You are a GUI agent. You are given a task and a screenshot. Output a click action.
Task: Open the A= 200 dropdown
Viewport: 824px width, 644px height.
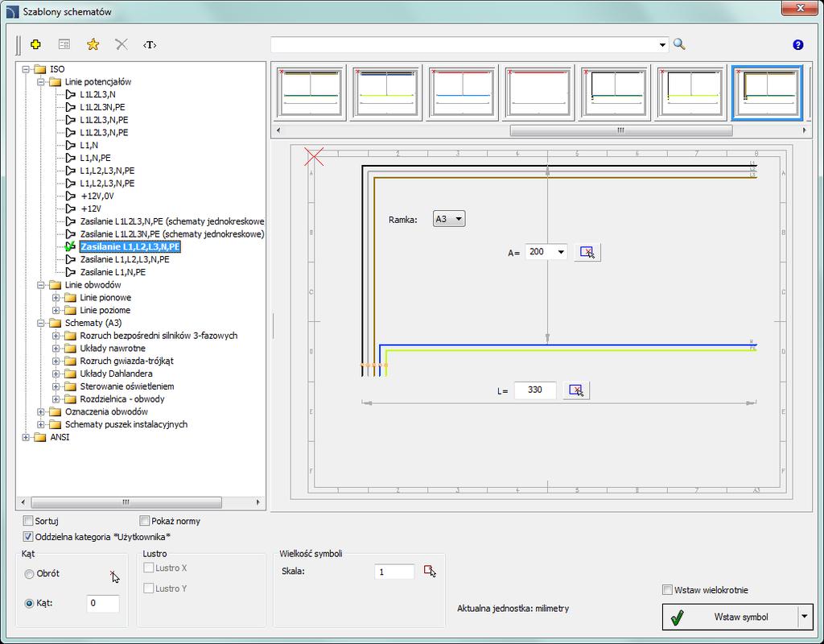[x=561, y=252]
